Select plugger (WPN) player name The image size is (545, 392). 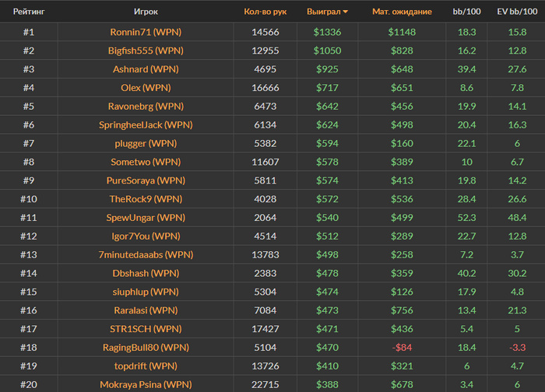(146, 143)
